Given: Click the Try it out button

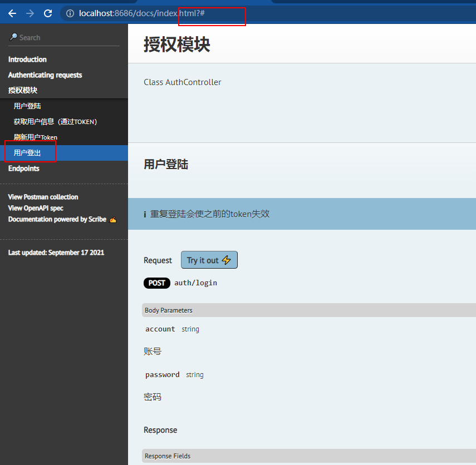Looking at the screenshot, I should click(x=209, y=260).
